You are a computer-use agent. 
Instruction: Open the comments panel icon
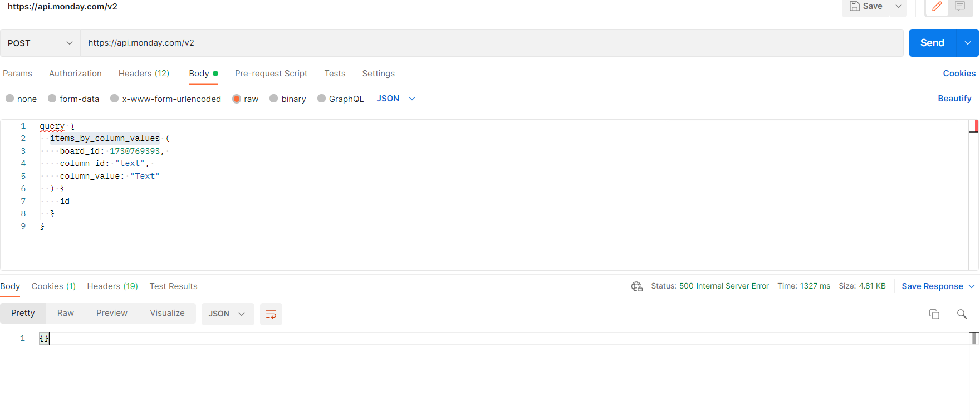pyautogui.click(x=960, y=7)
